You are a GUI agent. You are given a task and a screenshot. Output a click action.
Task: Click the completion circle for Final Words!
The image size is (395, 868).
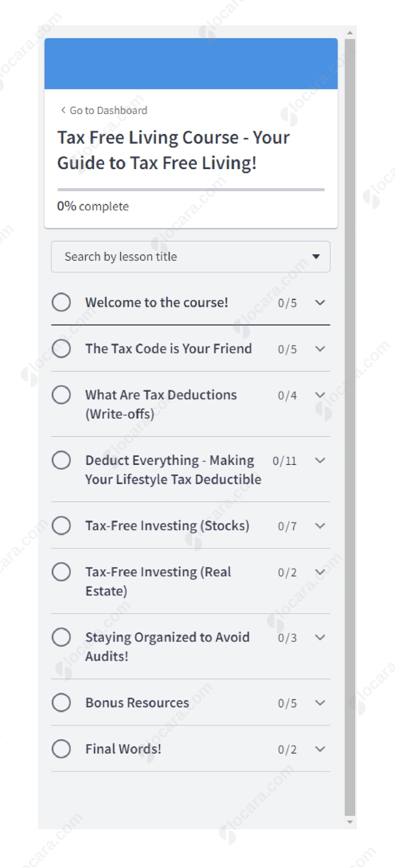point(61,748)
